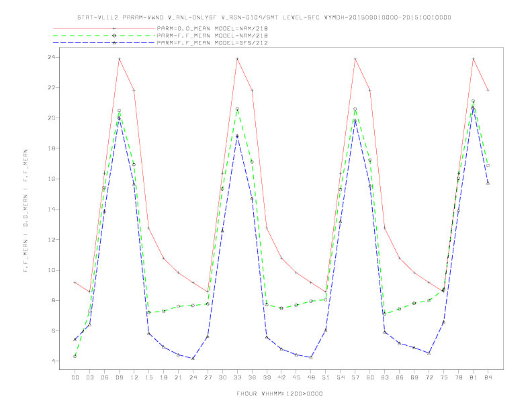Click y-axis tick label 20

pos(51,118)
